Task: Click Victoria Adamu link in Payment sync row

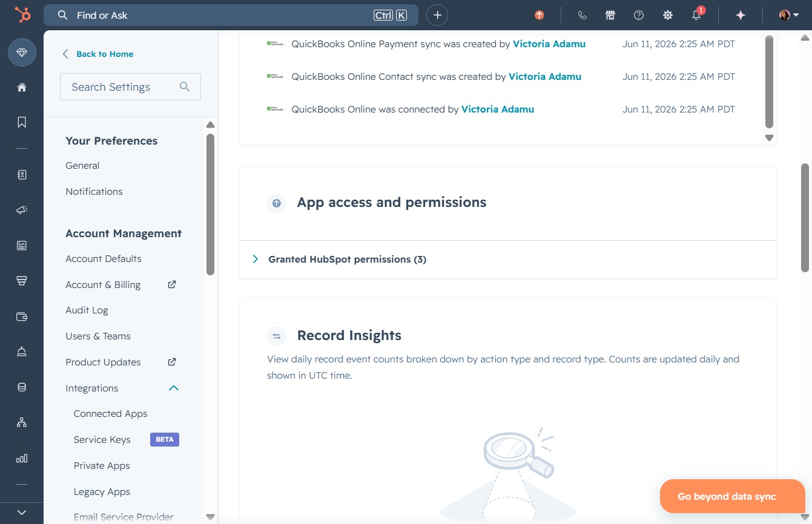Action: point(549,44)
